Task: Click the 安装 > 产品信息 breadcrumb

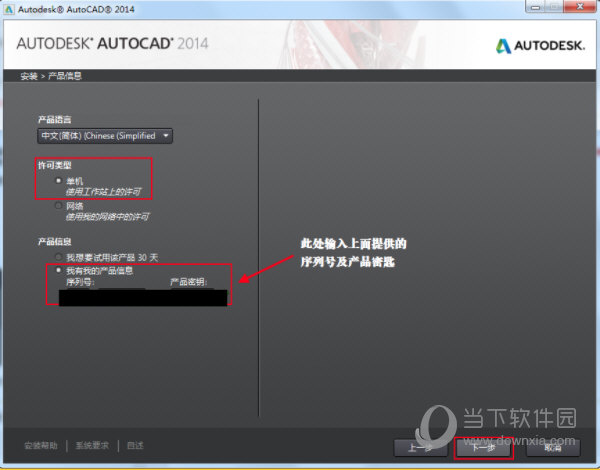Action: [x=51, y=76]
